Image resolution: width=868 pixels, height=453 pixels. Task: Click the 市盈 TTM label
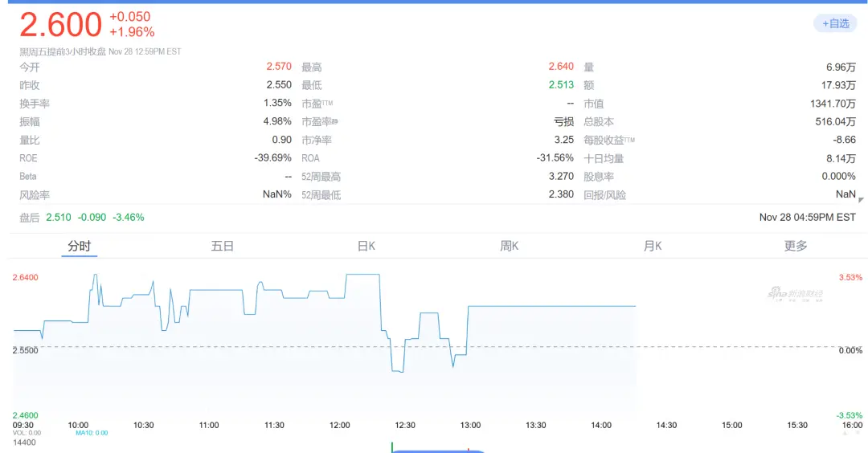tap(317, 104)
